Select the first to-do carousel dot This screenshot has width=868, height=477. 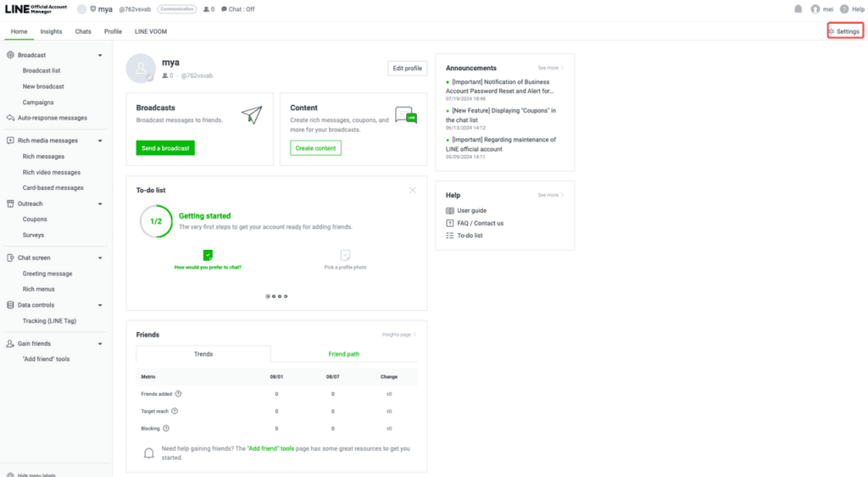coord(268,297)
